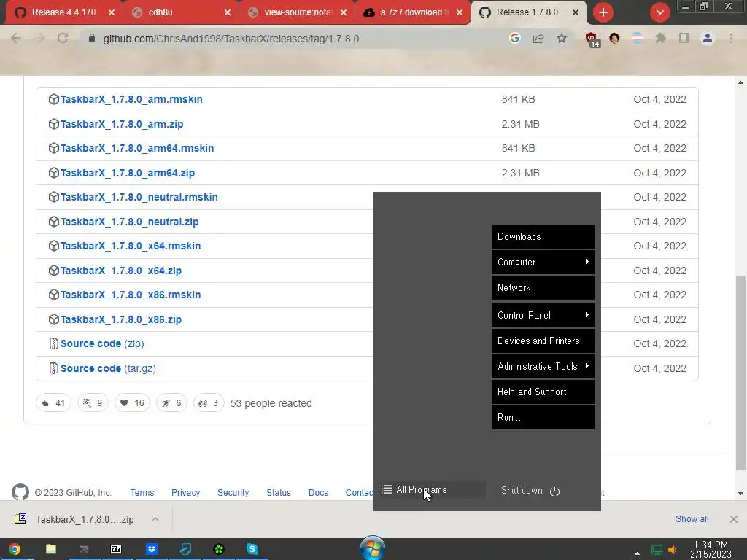Click Show all downloads
This screenshot has width=747, height=560.
tap(692, 519)
